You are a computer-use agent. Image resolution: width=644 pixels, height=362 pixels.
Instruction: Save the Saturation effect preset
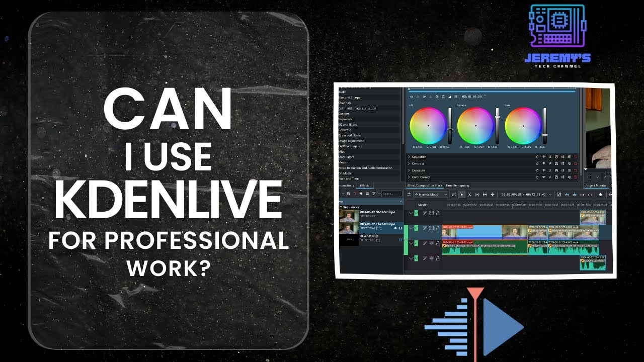click(556, 157)
